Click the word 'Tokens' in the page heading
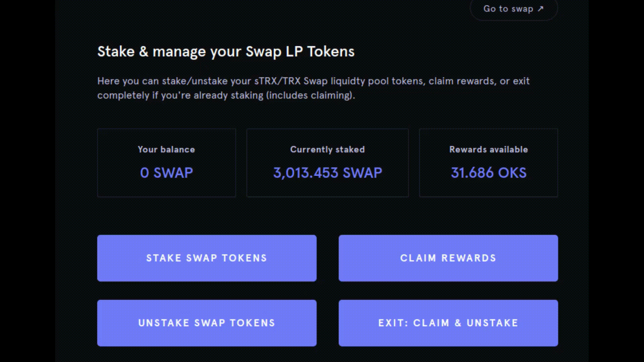Screen dimensions: 644x362 point(331,52)
